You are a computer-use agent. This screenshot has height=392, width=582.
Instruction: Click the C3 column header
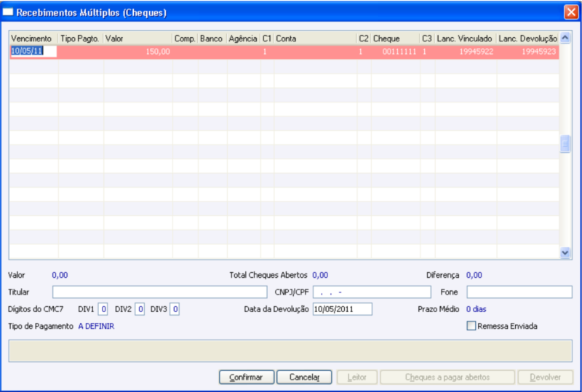(428, 39)
